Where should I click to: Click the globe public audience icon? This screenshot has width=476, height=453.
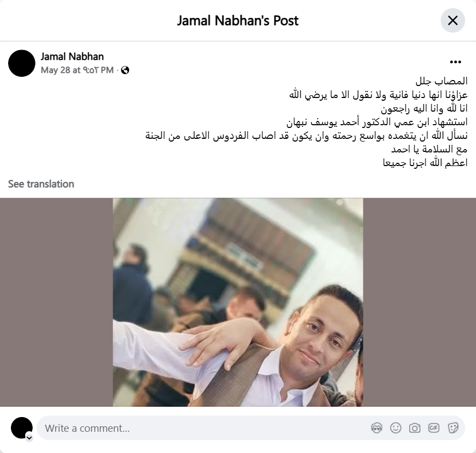[x=125, y=70]
